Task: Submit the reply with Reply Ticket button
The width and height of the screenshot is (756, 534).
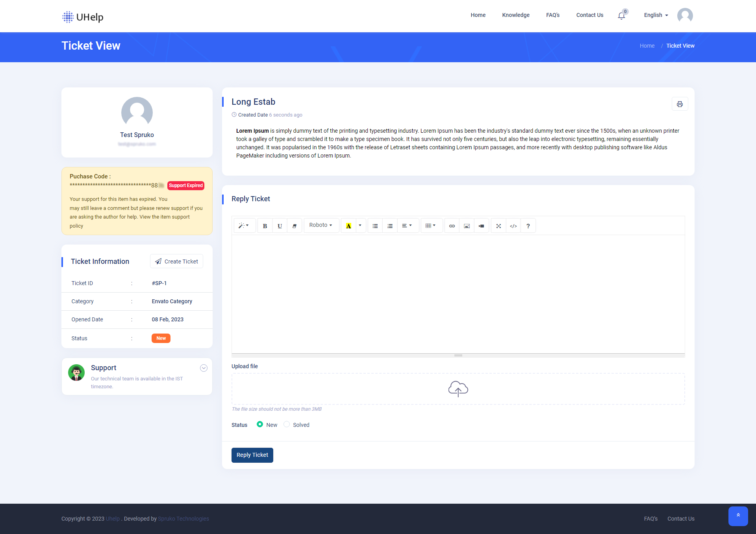Action: [x=252, y=455]
